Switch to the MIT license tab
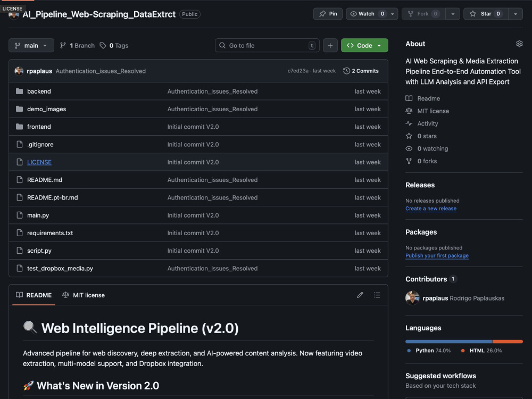532x399 pixels. (x=84, y=295)
